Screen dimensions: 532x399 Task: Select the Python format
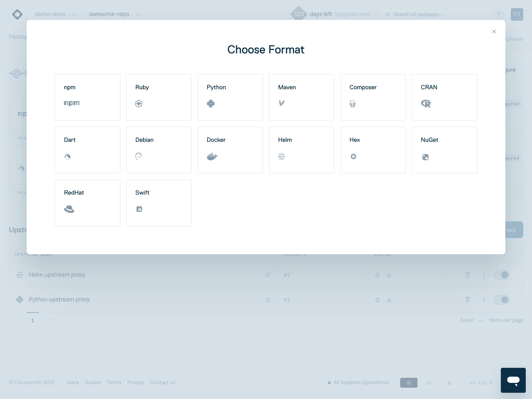pos(230,97)
